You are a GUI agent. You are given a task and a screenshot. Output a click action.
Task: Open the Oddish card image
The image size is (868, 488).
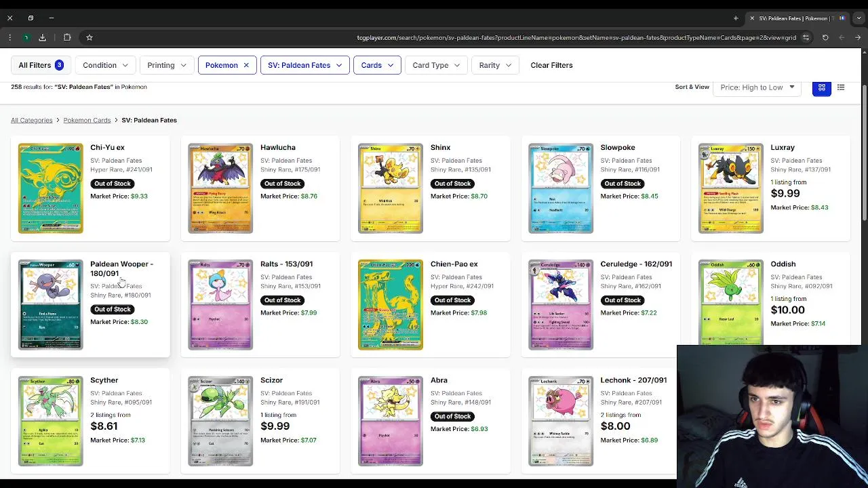[731, 302]
